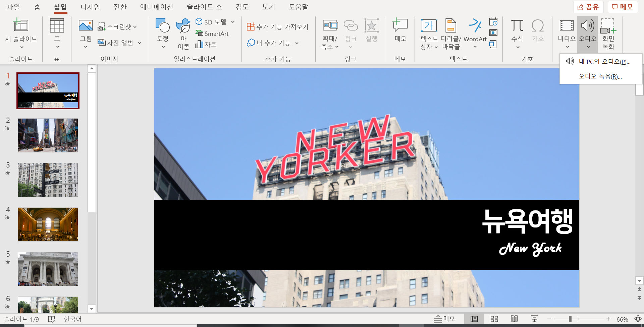Toggle Notes (메모) pane in status bar
644x327 pixels.
coord(444,319)
